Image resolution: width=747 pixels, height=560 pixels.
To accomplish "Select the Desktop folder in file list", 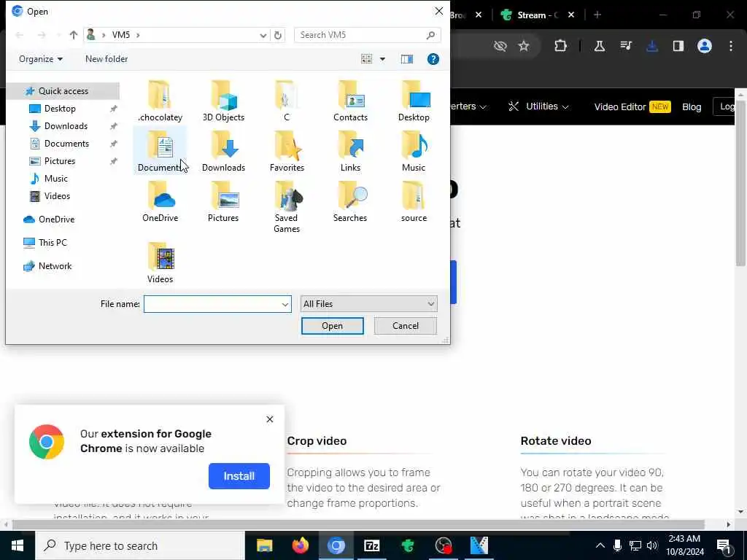I will [414, 101].
